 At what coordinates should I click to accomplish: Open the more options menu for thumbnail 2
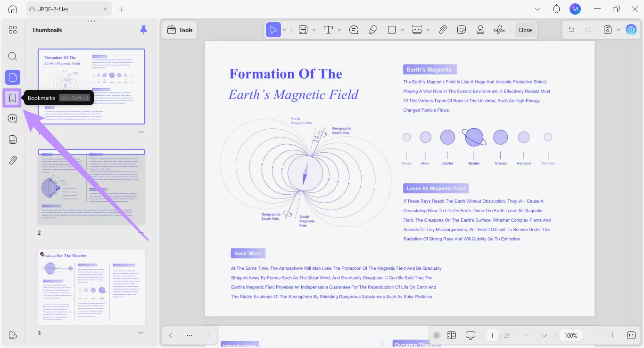tap(140, 232)
